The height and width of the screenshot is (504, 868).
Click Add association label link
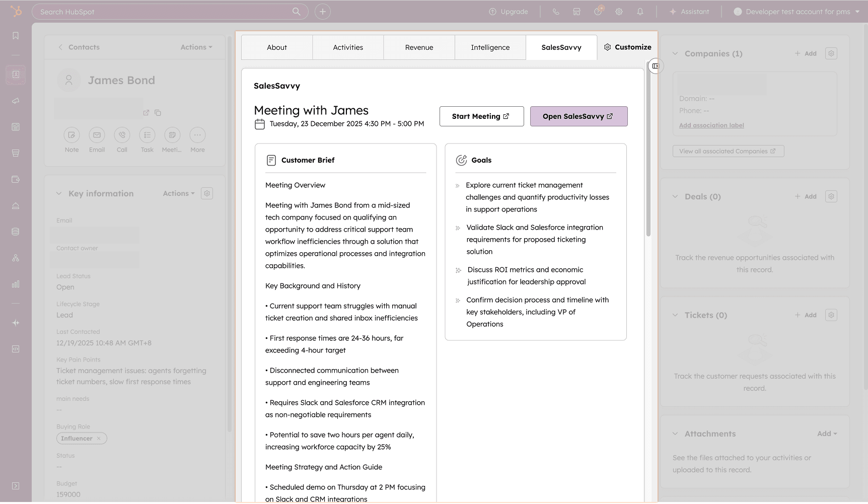click(711, 125)
